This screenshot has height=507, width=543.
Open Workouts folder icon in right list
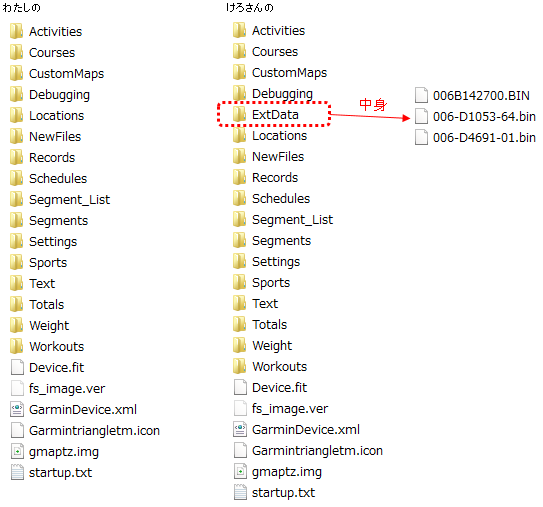click(x=239, y=366)
